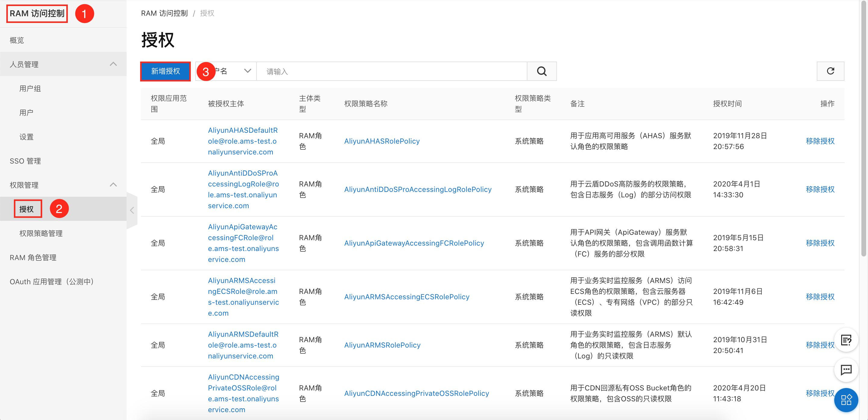Click 移除授权 for the AntiDDoSPro row
The height and width of the screenshot is (420, 868).
point(820,189)
